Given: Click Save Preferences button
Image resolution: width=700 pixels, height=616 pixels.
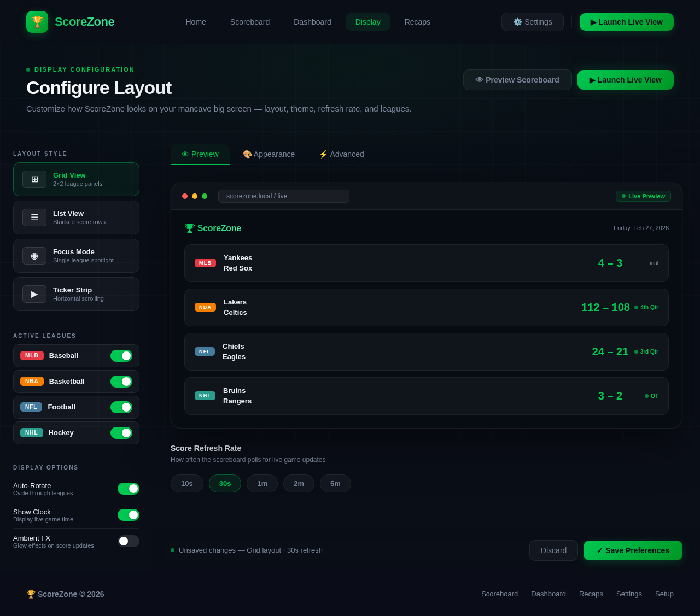Looking at the screenshot, I should [633, 550].
